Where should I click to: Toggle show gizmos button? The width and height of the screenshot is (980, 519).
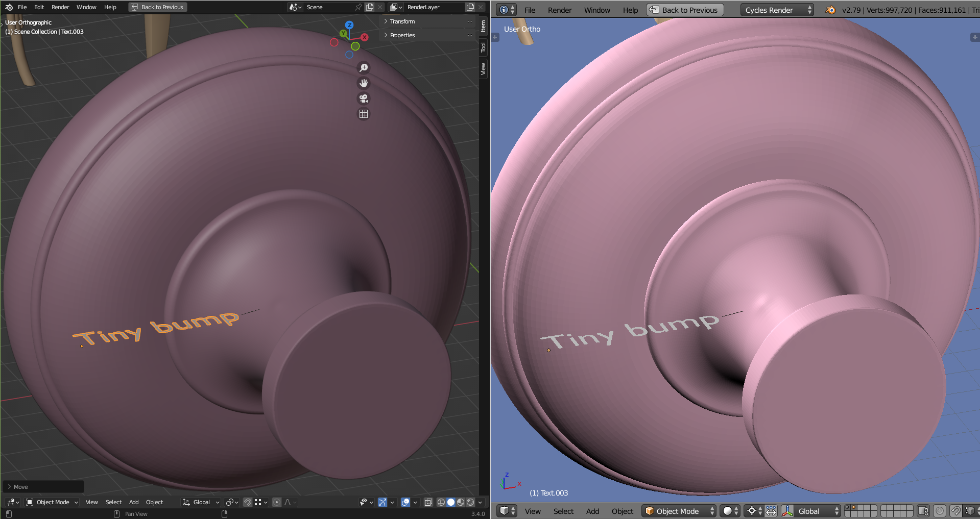coord(383,502)
